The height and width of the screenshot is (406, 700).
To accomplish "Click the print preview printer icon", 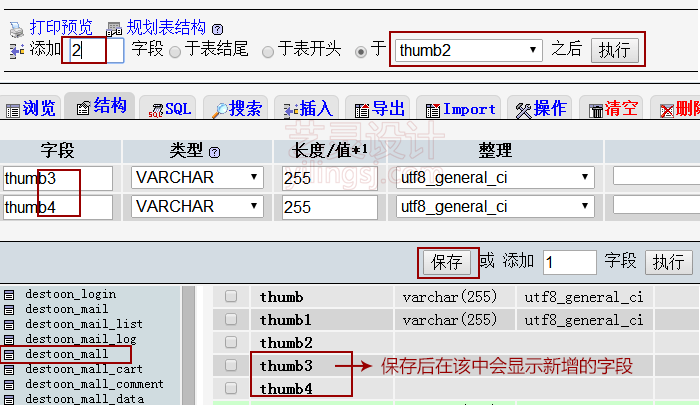I will click(x=17, y=29).
